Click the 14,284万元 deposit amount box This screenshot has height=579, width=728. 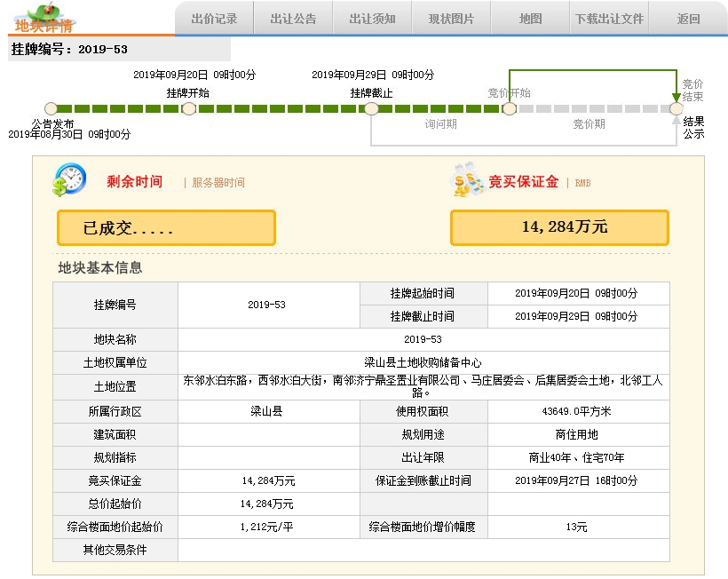(x=559, y=227)
